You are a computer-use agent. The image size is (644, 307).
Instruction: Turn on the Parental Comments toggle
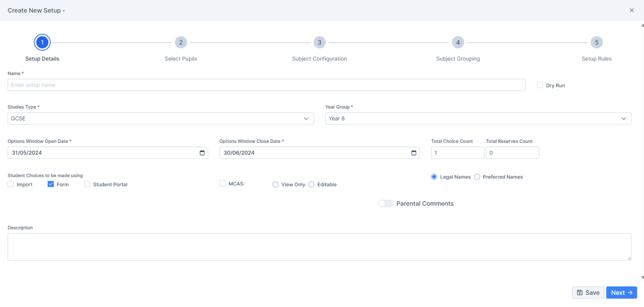coord(385,203)
